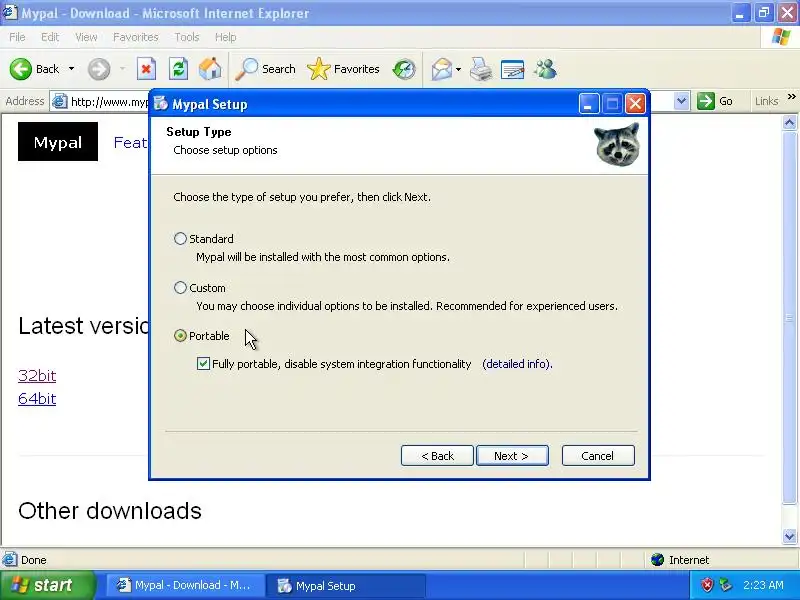Image resolution: width=800 pixels, height=600 pixels.
Task: Cancel the Mypal setup
Action: pos(598,456)
